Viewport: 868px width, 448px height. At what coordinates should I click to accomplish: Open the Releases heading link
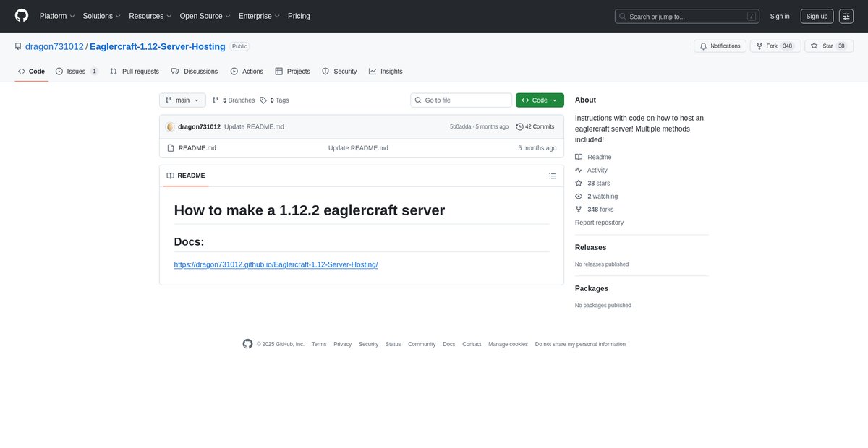point(590,247)
